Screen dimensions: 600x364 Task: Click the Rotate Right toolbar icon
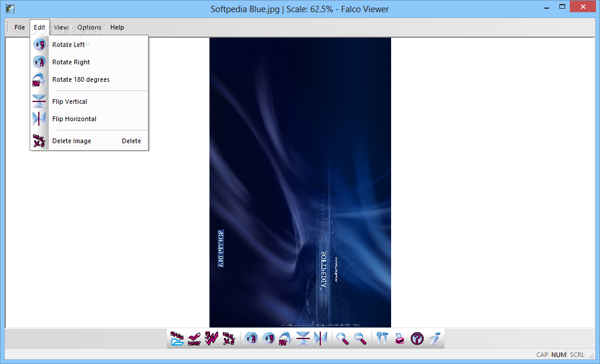click(251, 338)
